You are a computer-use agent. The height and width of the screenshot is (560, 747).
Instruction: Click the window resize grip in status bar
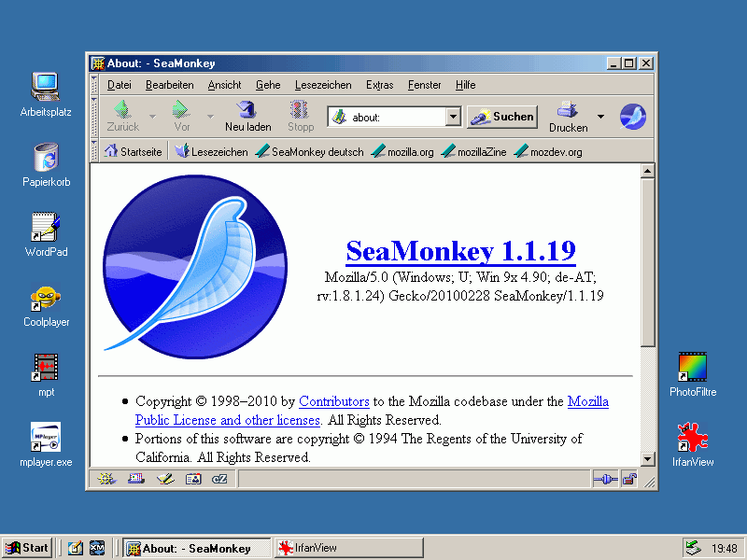coord(649,482)
